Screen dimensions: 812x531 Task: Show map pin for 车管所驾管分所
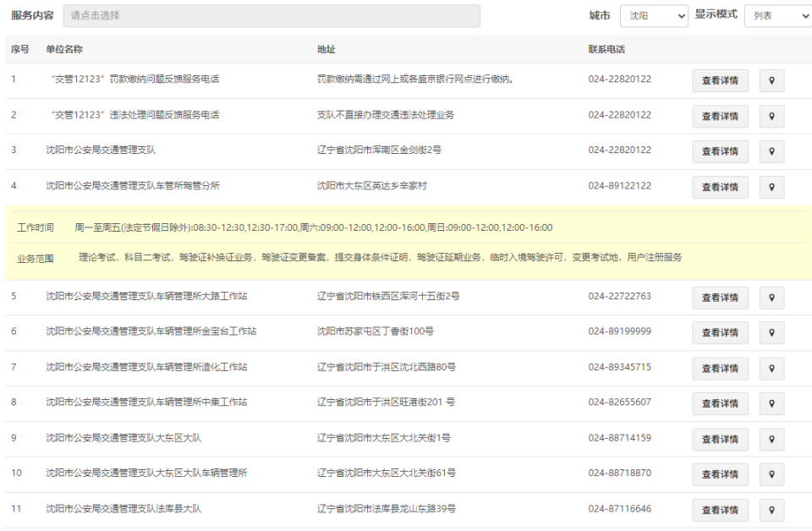click(x=771, y=188)
